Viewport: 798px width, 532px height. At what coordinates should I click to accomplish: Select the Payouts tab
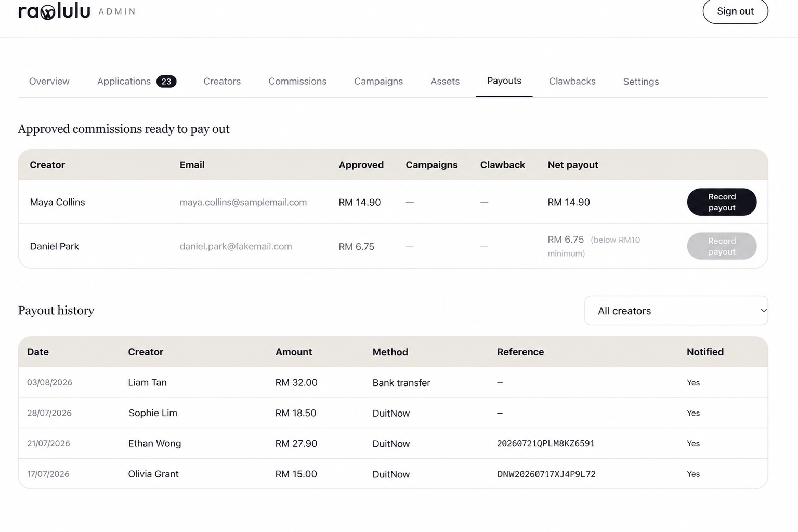504,81
